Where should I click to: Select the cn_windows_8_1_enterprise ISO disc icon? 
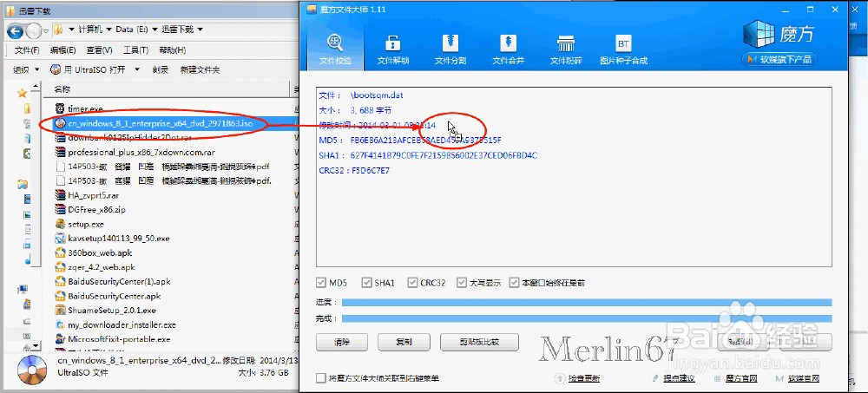(x=61, y=123)
